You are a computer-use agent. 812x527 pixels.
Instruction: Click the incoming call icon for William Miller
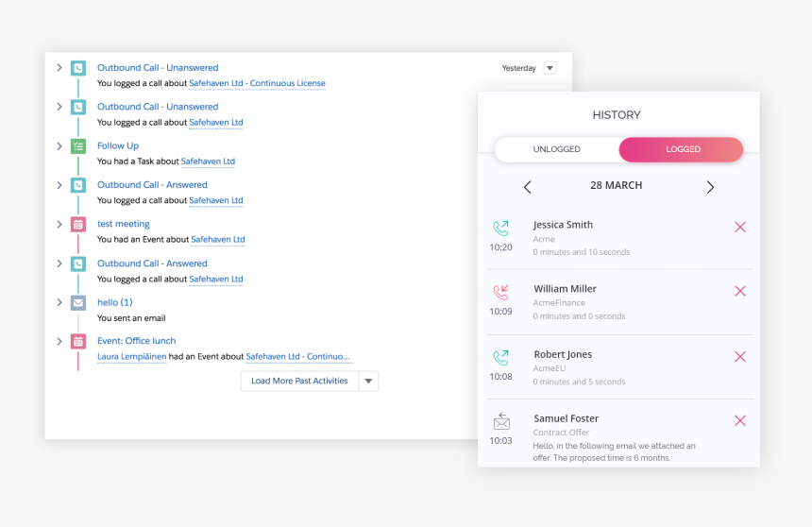(x=500, y=292)
